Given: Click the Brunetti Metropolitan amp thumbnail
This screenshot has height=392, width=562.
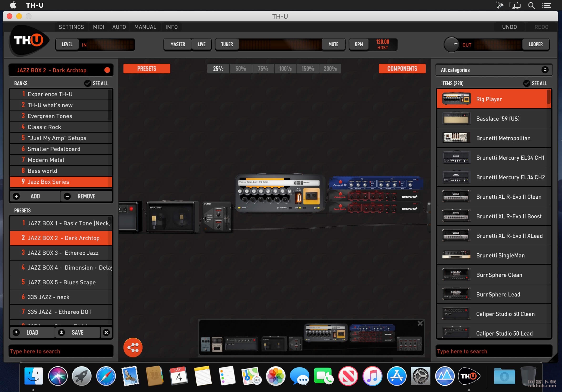Looking at the screenshot, I should [456, 138].
